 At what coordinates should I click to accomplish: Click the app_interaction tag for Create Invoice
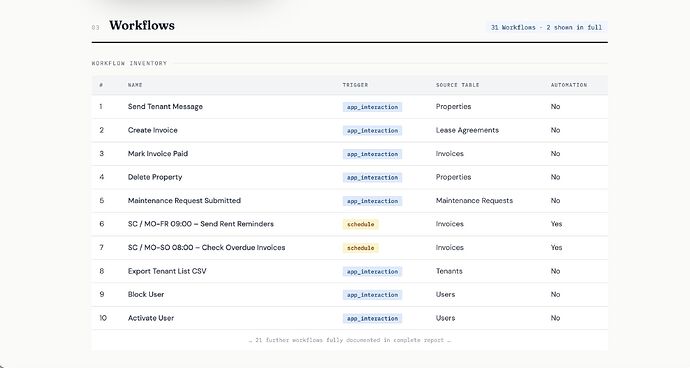(372, 131)
